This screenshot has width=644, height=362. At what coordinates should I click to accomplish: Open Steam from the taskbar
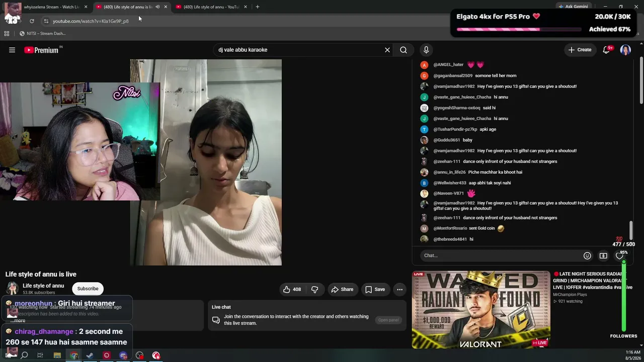[x=90, y=355]
